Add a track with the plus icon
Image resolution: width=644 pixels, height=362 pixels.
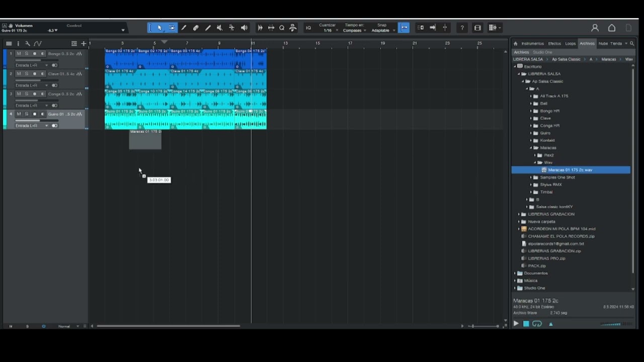click(x=84, y=44)
